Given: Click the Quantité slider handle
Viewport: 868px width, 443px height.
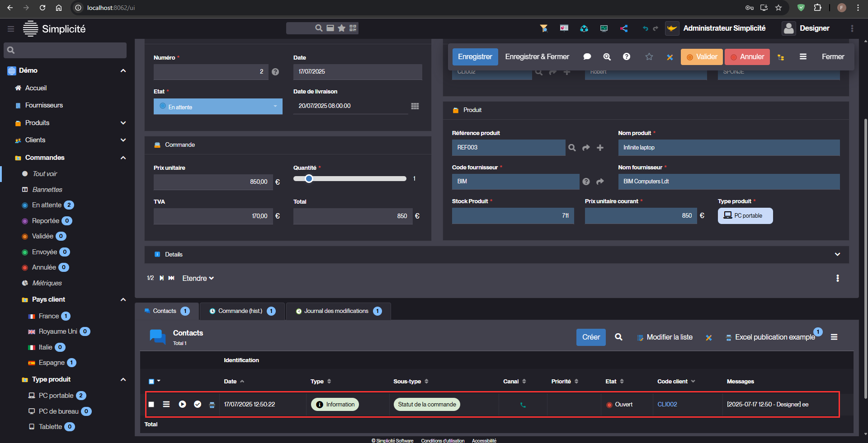Looking at the screenshot, I should pos(309,179).
